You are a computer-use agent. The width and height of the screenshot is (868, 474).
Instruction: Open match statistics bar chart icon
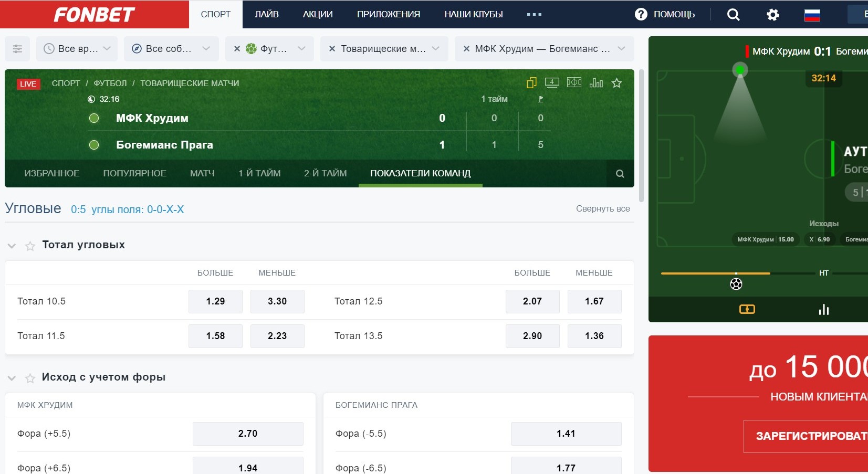click(x=596, y=82)
